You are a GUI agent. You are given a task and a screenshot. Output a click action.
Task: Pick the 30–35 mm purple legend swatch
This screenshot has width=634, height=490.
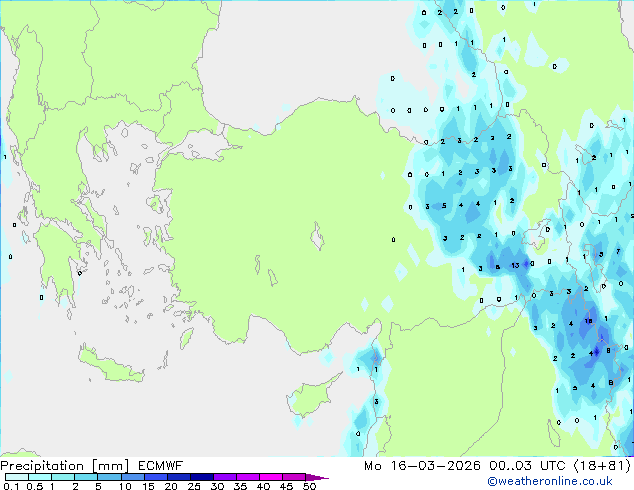(224, 477)
